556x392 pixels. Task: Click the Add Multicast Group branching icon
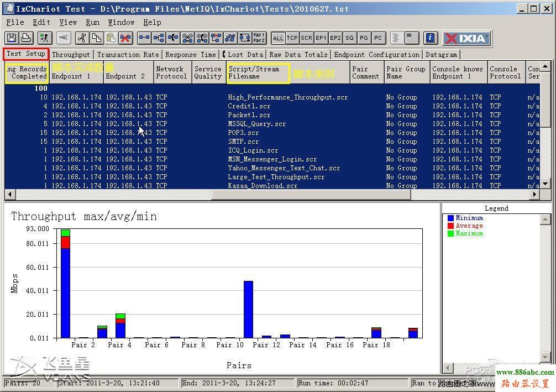[159, 38]
